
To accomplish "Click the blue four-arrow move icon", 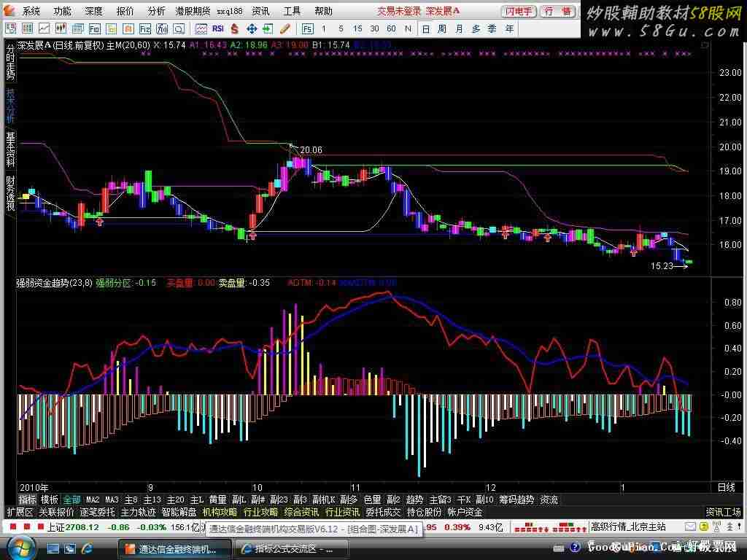I will (x=252, y=28).
